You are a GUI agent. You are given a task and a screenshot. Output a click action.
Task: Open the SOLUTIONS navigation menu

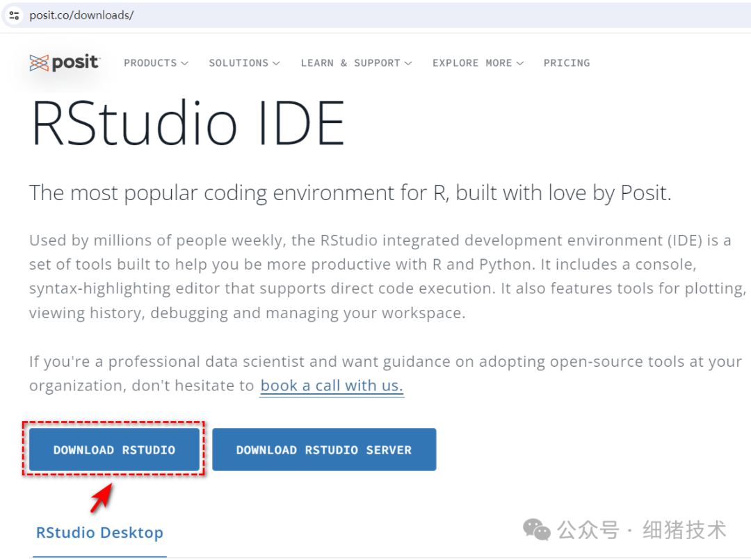click(x=238, y=63)
